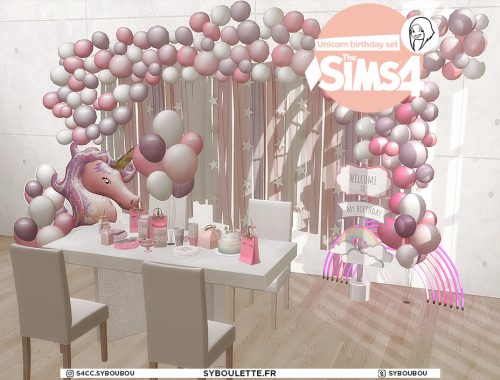Click the My Birthday ribbon banner
This screenshot has height=380, width=500.
point(364,210)
